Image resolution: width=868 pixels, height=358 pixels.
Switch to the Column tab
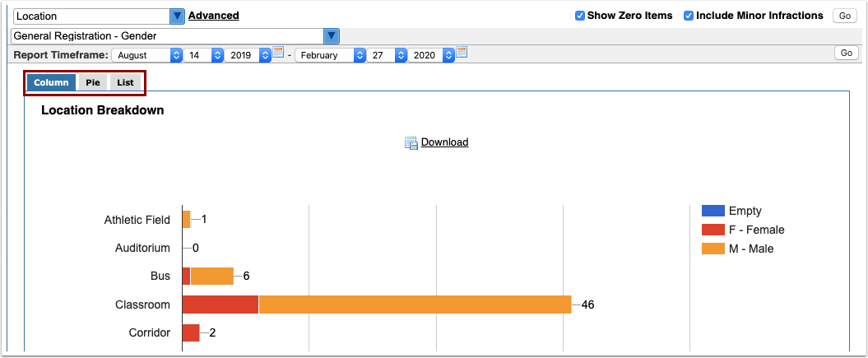pos(51,83)
